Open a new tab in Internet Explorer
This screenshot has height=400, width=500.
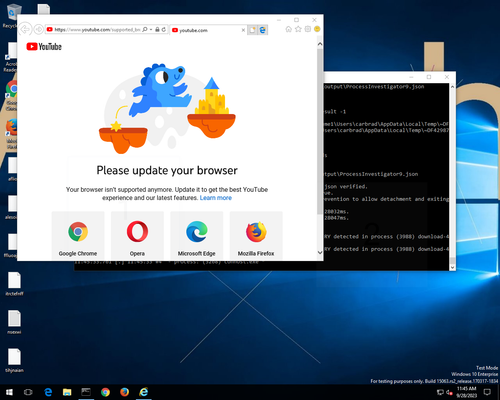pos(252,30)
